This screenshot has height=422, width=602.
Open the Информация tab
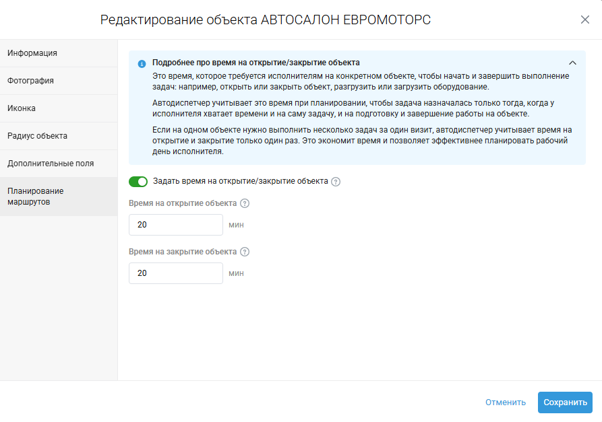tap(59, 53)
